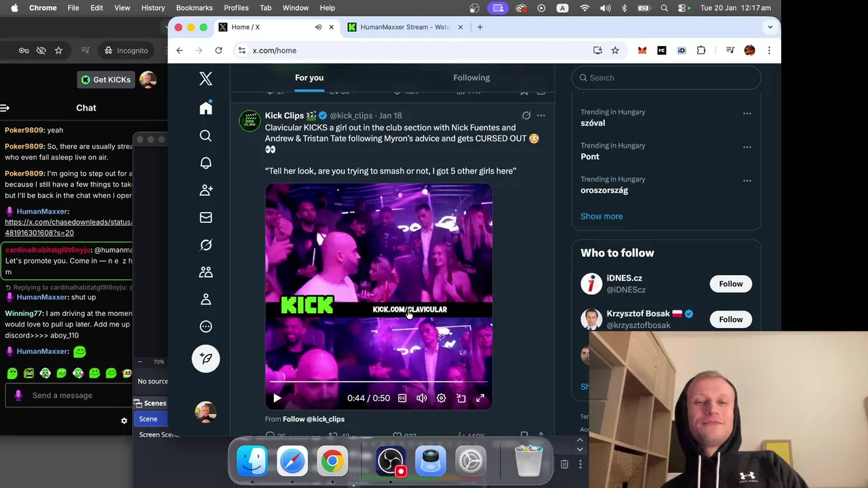Switch to the For you tab
This screenshot has height=488, width=868.
(309, 77)
